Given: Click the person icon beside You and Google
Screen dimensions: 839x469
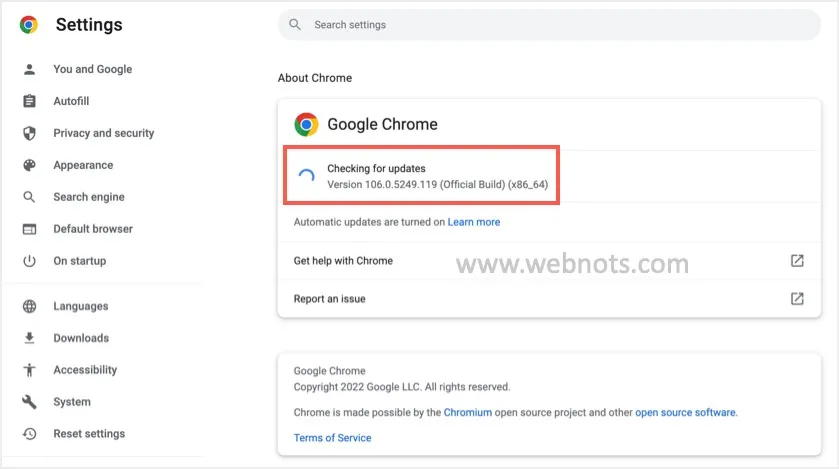Looking at the screenshot, I should [x=29, y=69].
